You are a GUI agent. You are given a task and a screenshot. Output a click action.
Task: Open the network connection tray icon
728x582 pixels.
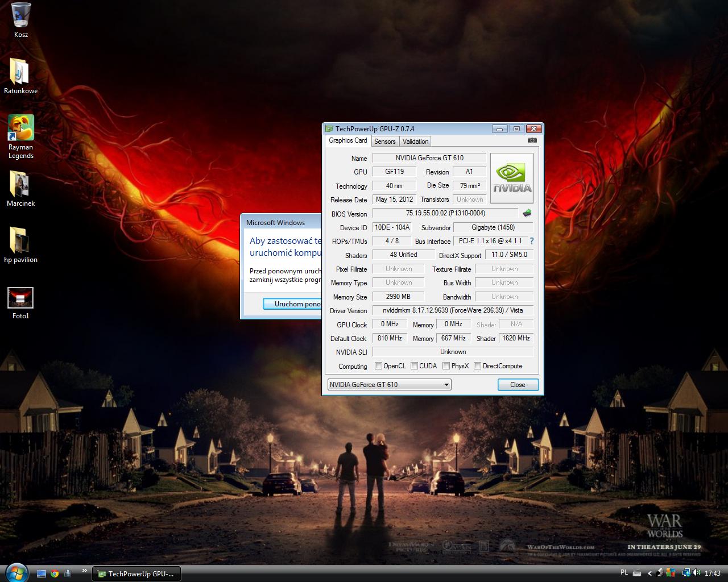pyautogui.click(x=686, y=573)
